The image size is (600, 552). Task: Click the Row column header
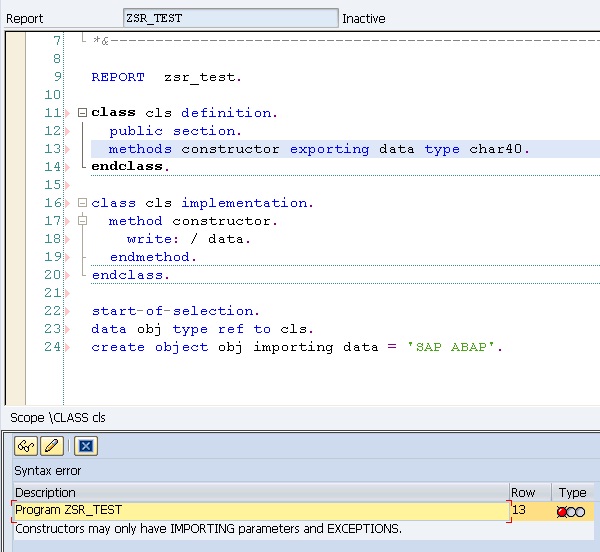pos(523,492)
